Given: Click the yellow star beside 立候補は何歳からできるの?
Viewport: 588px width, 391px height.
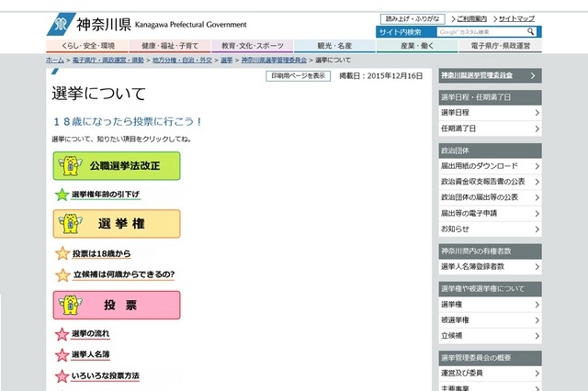Looking at the screenshot, I should click(x=62, y=274).
